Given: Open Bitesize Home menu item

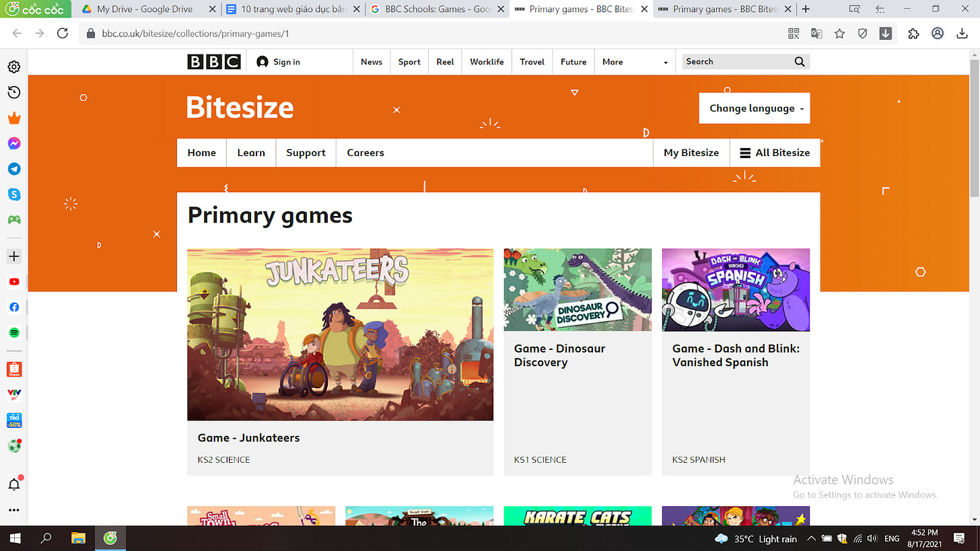Looking at the screenshot, I should (x=202, y=153).
